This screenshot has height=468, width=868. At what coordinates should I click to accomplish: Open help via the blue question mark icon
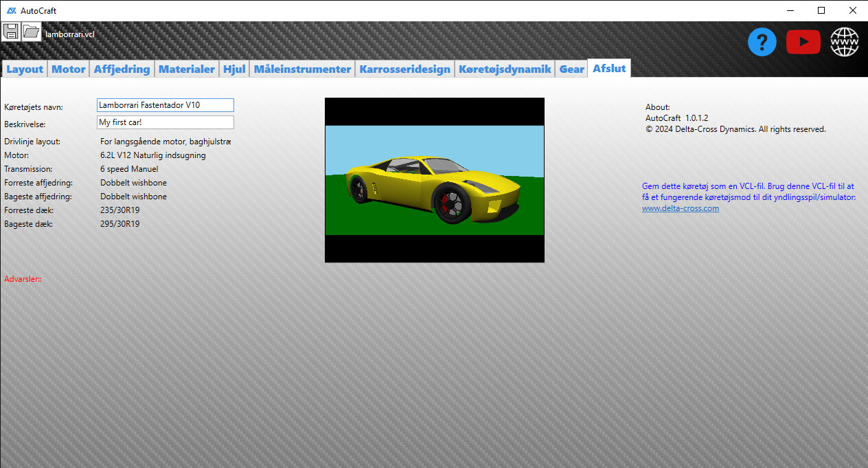click(762, 43)
